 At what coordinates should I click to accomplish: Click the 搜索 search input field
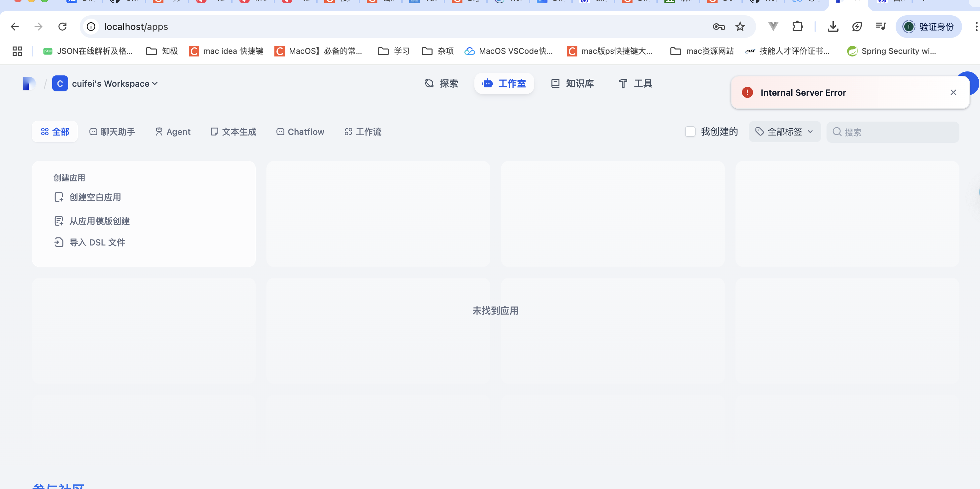point(898,132)
